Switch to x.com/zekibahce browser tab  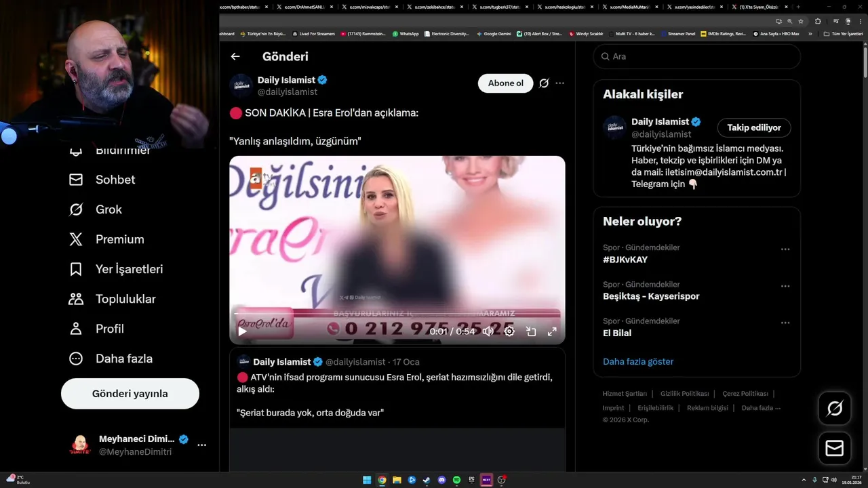tap(434, 7)
